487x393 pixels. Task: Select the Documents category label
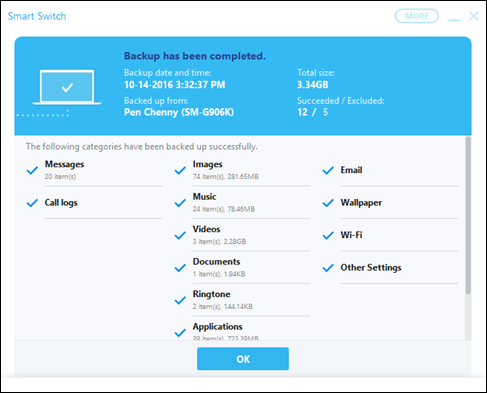216,262
